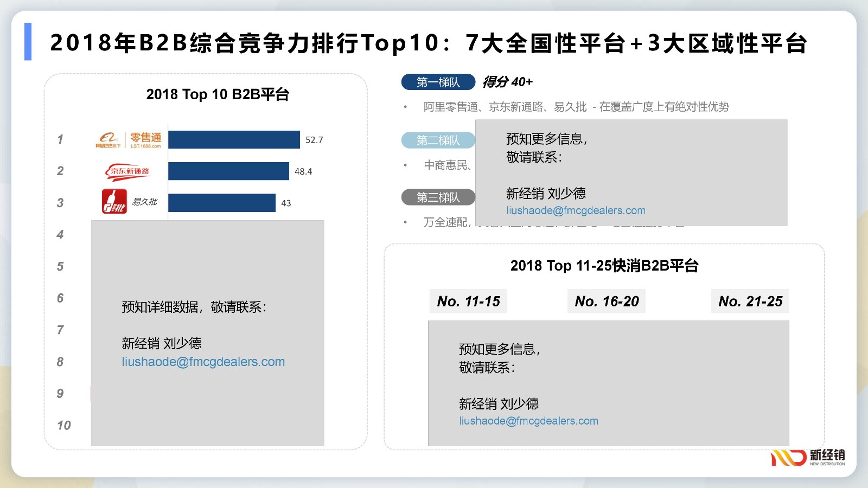
Task: Click rank number 2 in chart
Action: (60, 171)
